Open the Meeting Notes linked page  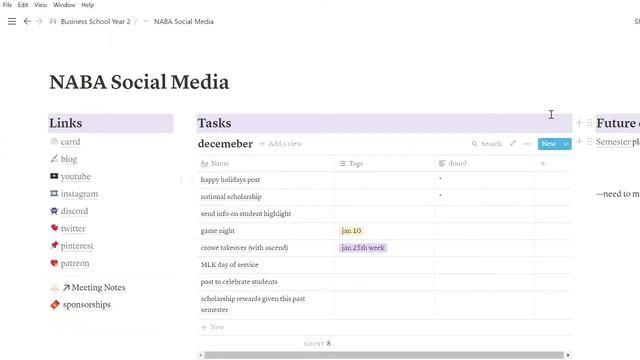click(98, 287)
